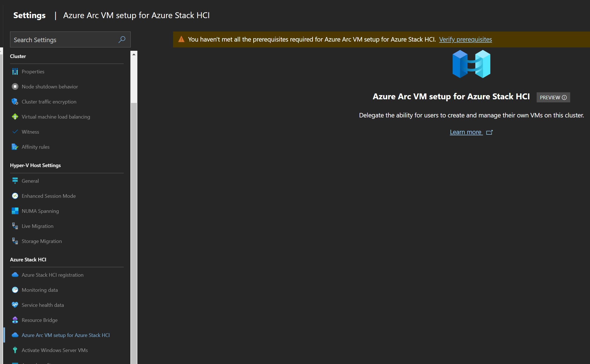Viewport: 590px width, 364px height.
Task: Click the sidebar scroll up arrow
Action: (x=134, y=55)
